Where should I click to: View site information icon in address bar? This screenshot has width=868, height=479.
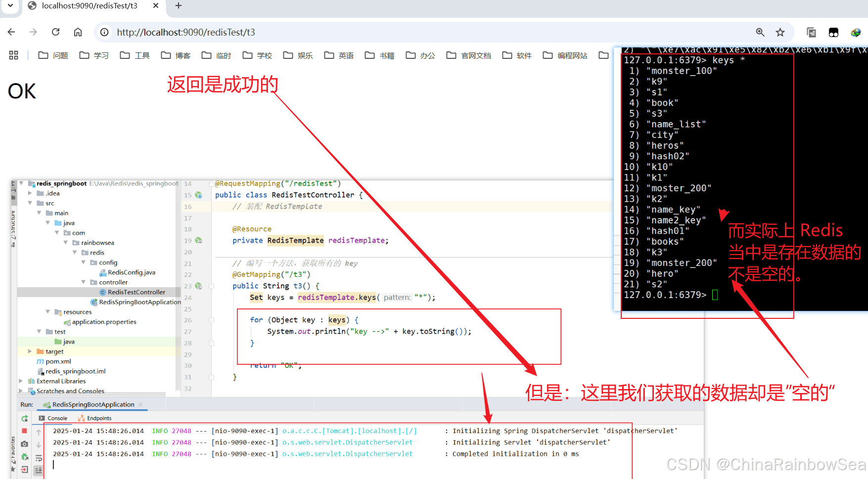point(104,32)
